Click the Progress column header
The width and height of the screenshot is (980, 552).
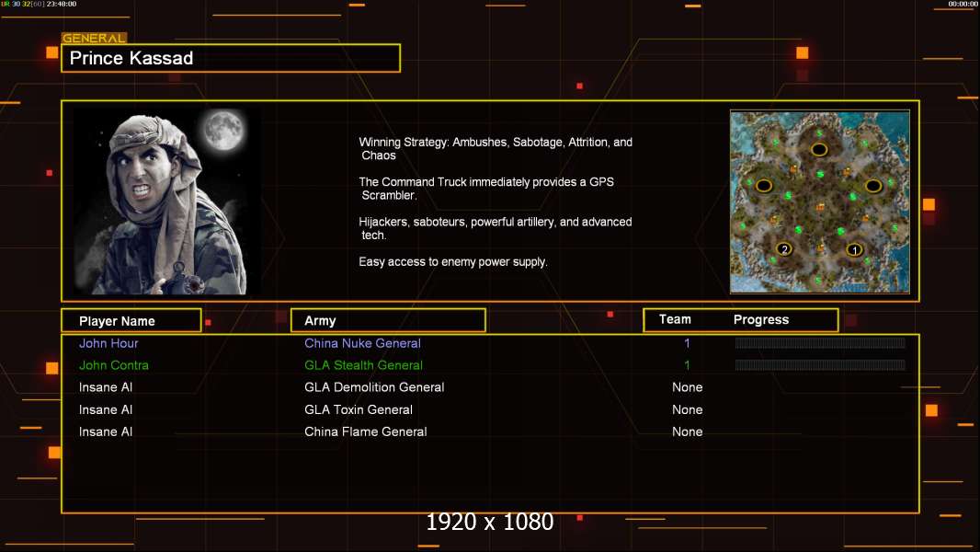(x=761, y=320)
